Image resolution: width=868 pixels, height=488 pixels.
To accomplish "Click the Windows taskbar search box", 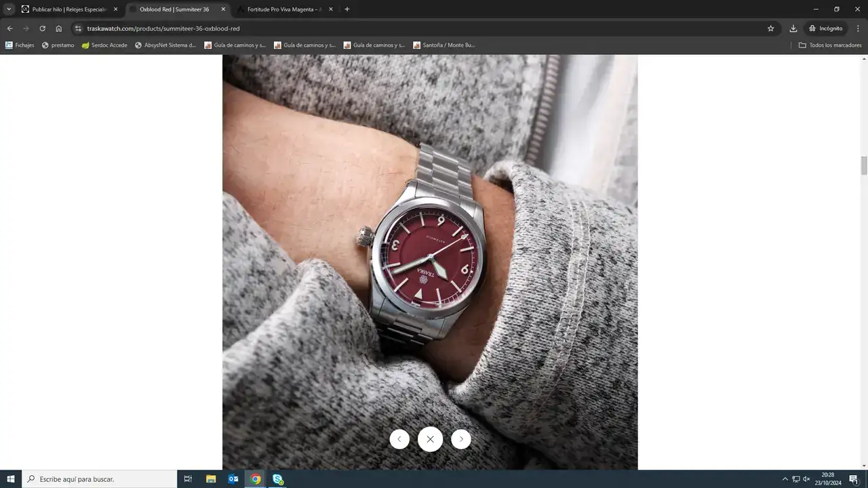I will (99, 479).
